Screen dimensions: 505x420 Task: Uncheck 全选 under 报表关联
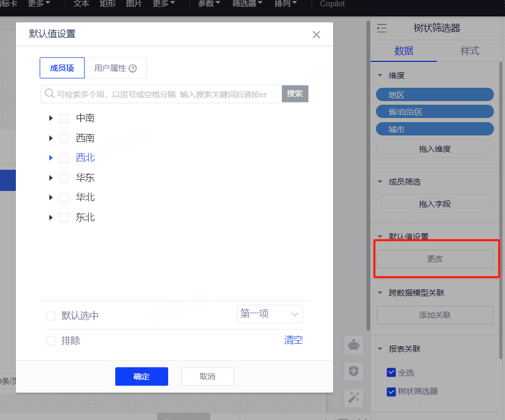[x=391, y=372]
